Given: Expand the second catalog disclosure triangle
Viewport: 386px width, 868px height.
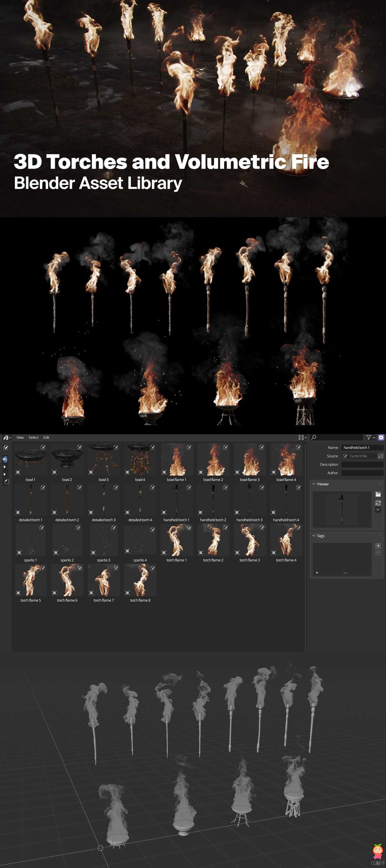Looking at the screenshot, I should point(5,475).
